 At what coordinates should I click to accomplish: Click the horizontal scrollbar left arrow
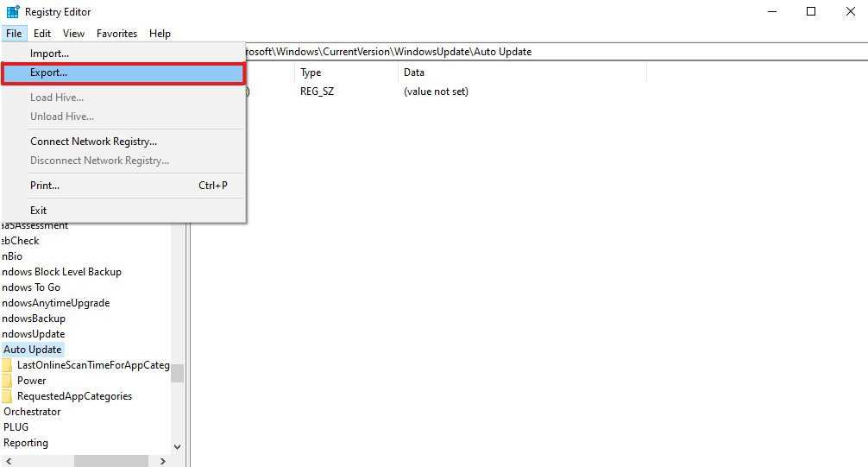click(9, 461)
